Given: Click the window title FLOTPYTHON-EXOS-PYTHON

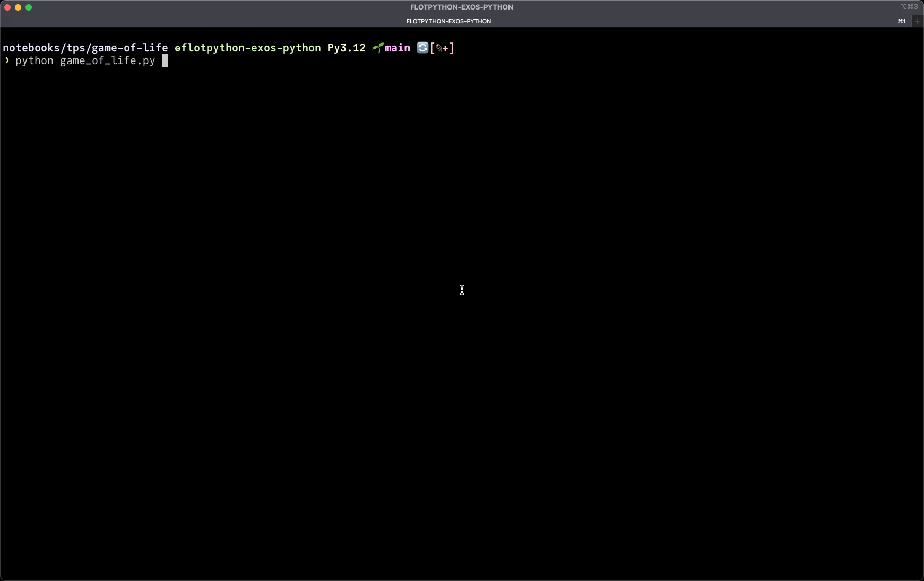Looking at the screenshot, I should (x=461, y=7).
